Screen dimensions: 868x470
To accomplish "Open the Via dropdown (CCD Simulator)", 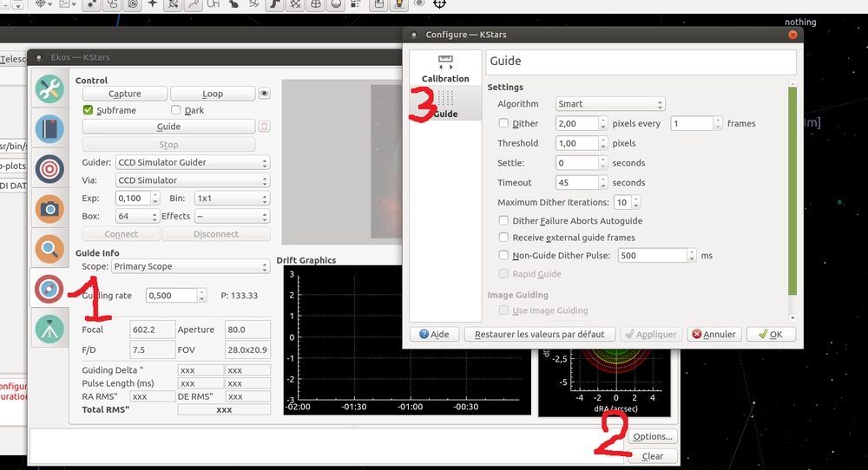I will (x=193, y=180).
